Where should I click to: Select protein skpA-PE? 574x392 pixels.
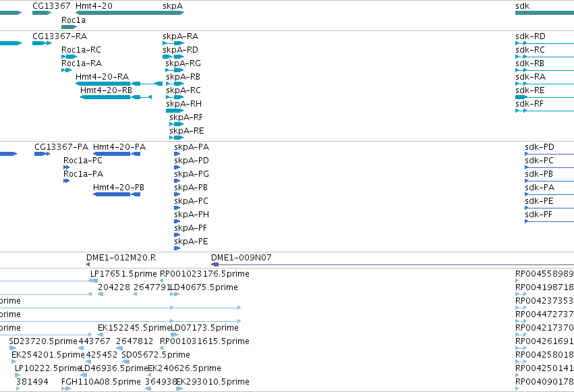click(x=191, y=242)
